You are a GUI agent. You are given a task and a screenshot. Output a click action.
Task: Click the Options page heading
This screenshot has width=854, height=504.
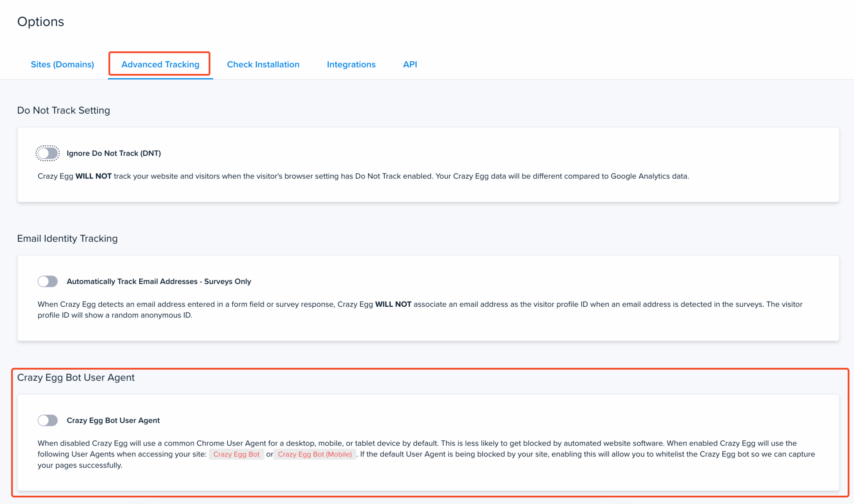coord(40,21)
